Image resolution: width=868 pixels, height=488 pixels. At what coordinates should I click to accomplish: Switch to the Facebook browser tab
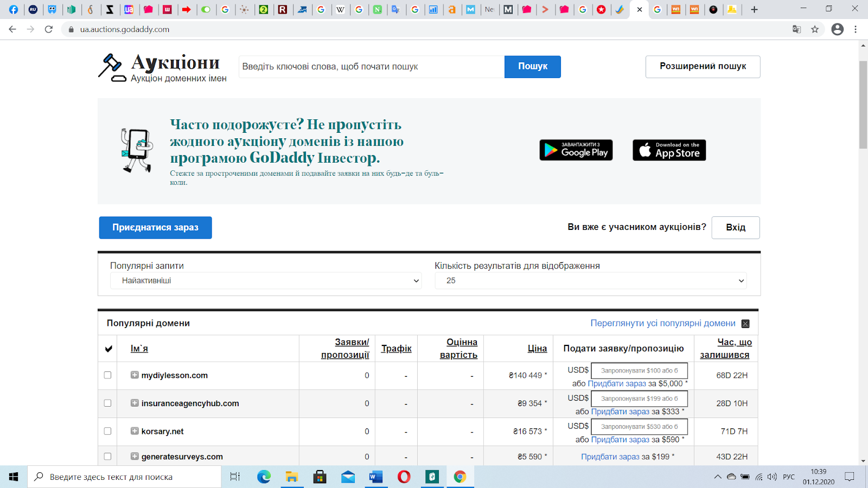click(14, 9)
